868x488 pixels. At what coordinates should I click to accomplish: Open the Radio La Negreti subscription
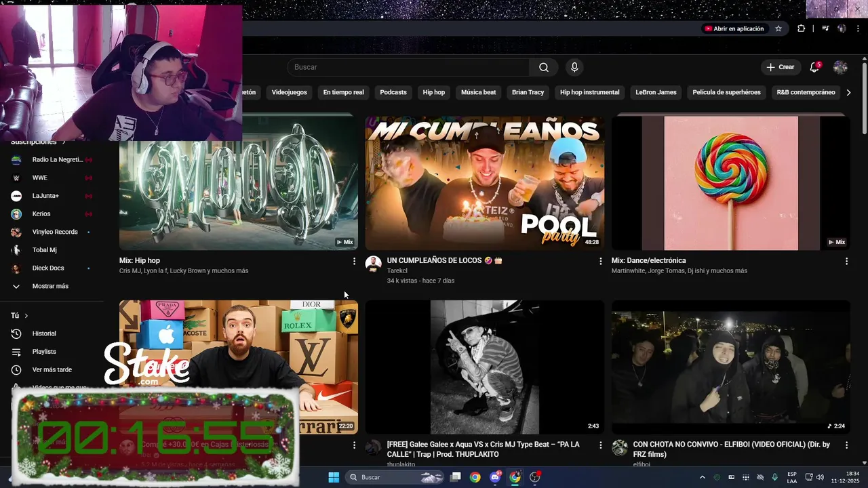(x=52, y=160)
